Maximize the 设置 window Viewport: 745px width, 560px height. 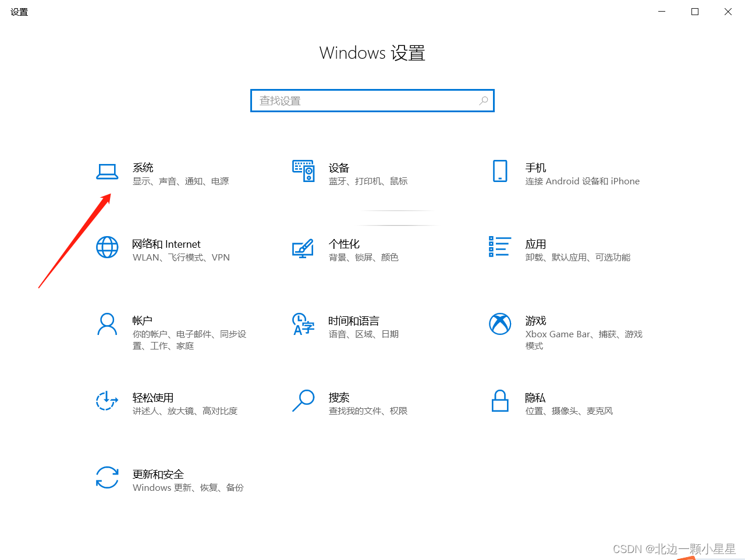coord(695,12)
